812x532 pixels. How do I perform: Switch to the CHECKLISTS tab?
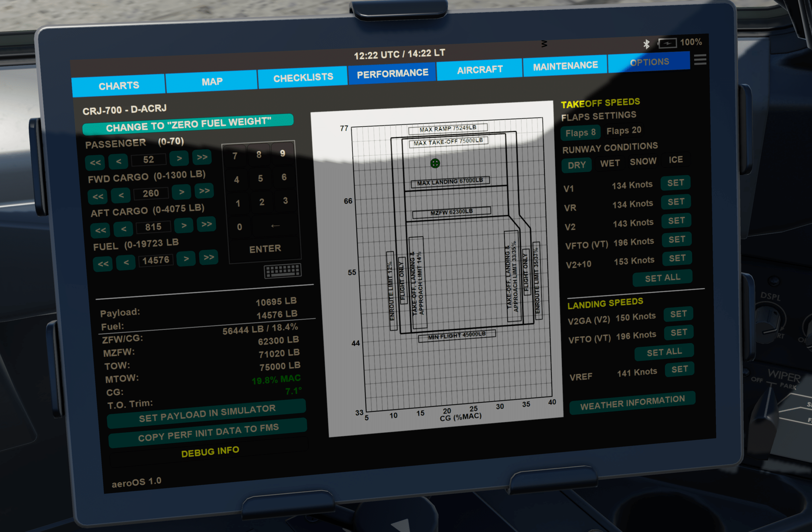pos(303,78)
